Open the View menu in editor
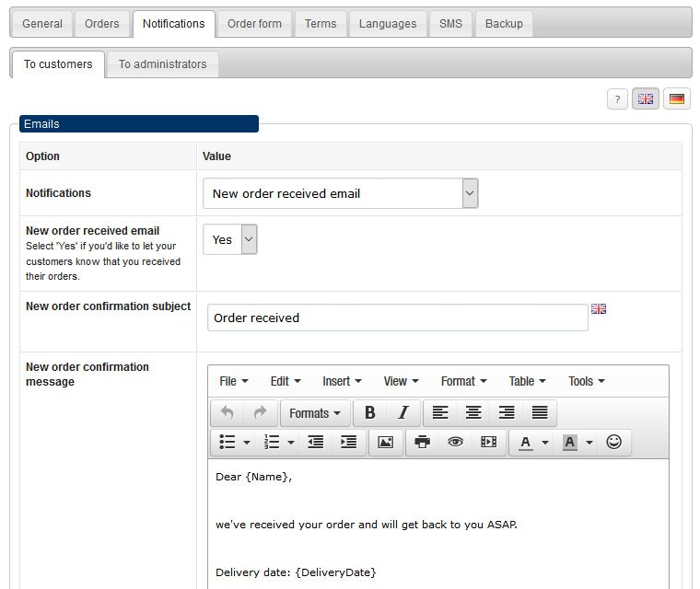The height and width of the screenshot is (589, 700). 401,382
